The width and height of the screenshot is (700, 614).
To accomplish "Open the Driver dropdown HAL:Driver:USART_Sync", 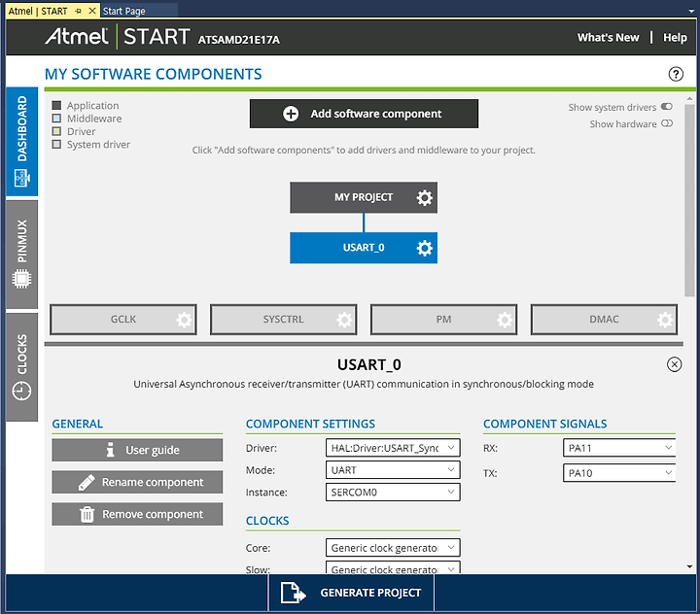I will coord(393,448).
